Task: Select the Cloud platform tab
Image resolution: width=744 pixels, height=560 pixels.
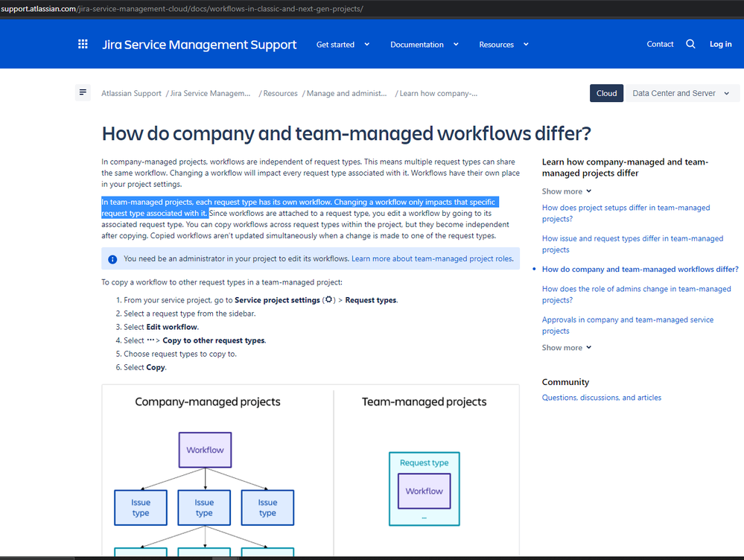Action: (x=606, y=93)
